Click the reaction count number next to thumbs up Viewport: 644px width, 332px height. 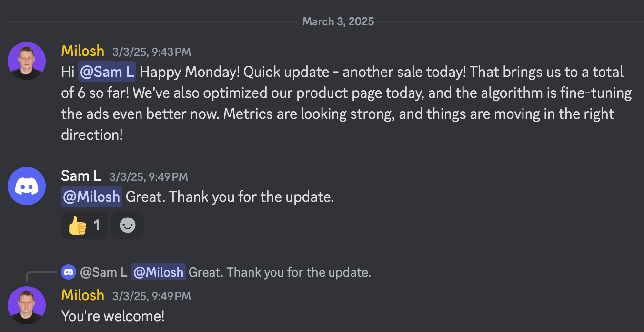click(97, 225)
